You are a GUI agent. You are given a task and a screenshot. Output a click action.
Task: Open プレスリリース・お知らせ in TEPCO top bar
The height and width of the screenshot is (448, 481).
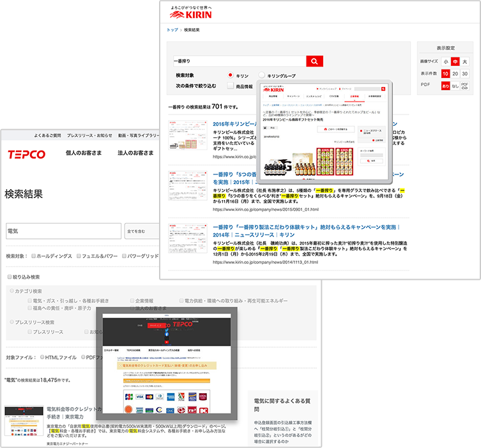[89, 135]
